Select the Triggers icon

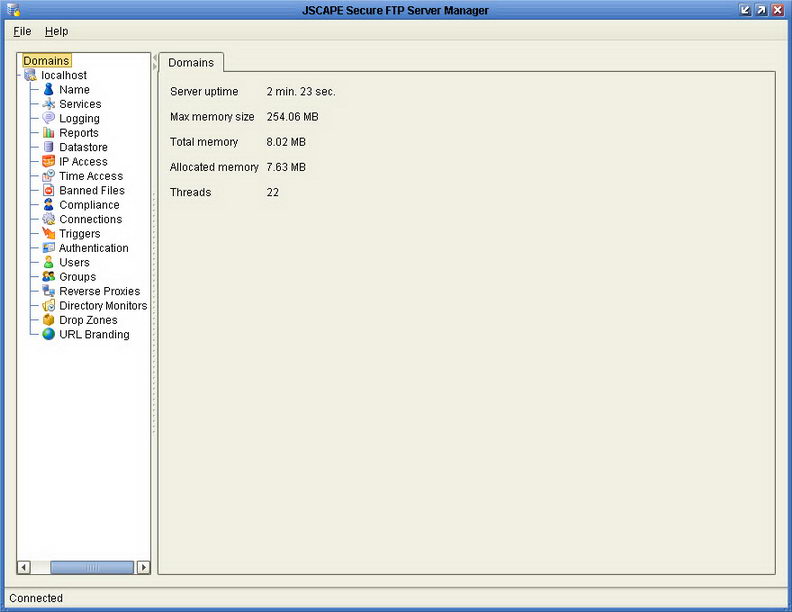(x=48, y=233)
